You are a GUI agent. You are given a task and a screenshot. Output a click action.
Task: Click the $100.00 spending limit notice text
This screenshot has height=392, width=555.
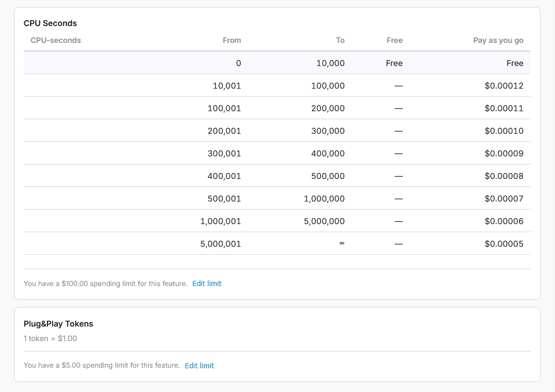(x=105, y=284)
